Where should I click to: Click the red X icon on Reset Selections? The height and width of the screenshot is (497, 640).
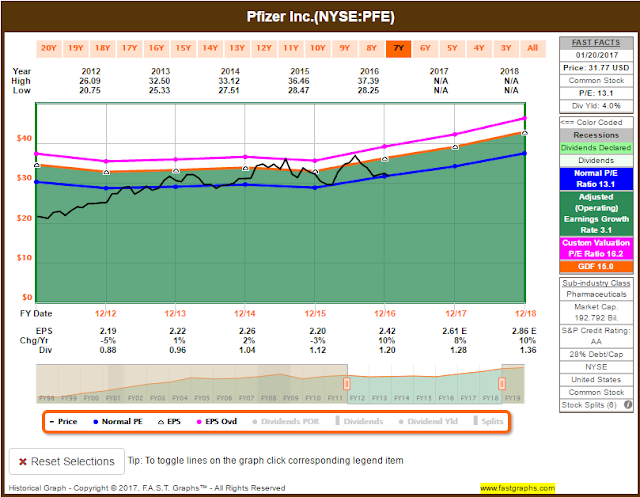[23, 462]
